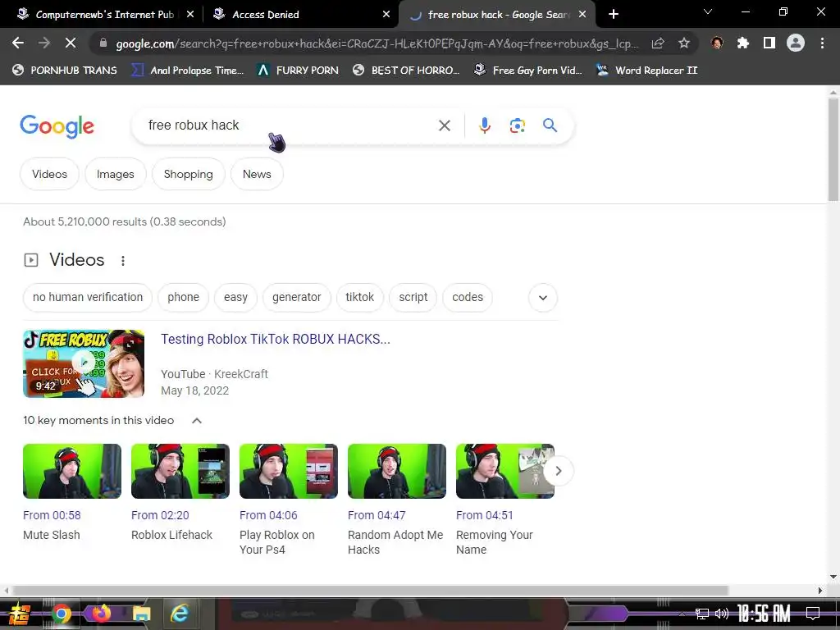The width and height of the screenshot is (840, 630).
Task: Filter results by Images
Action: point(115,174)
